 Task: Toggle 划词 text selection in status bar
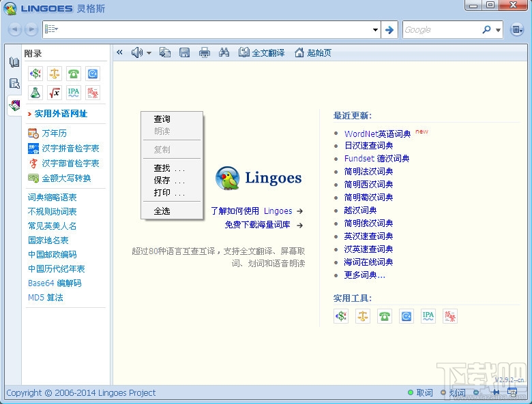[453, 392]
